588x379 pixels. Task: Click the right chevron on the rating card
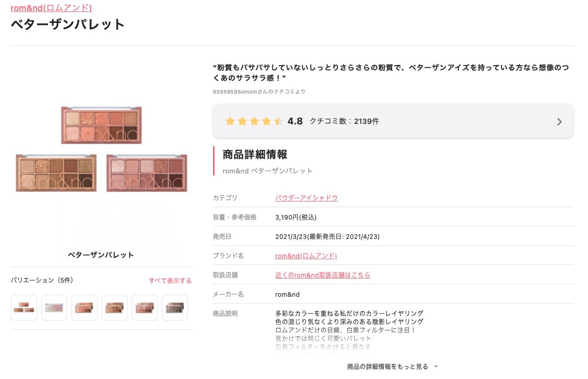[x=559, y=122]
